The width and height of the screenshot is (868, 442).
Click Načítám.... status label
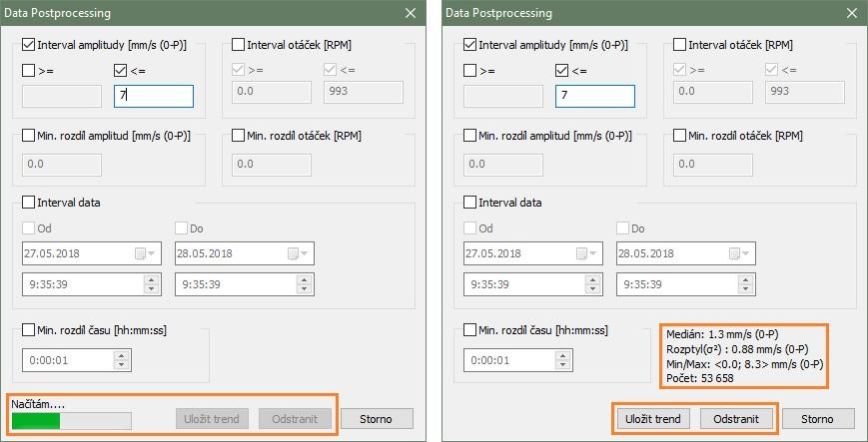coord(38,404)
